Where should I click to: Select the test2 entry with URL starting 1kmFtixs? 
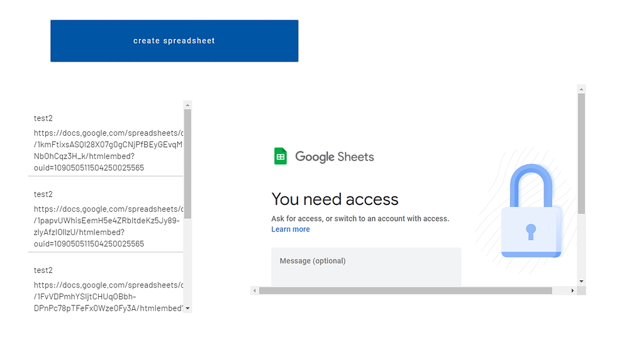coord(105,143)
